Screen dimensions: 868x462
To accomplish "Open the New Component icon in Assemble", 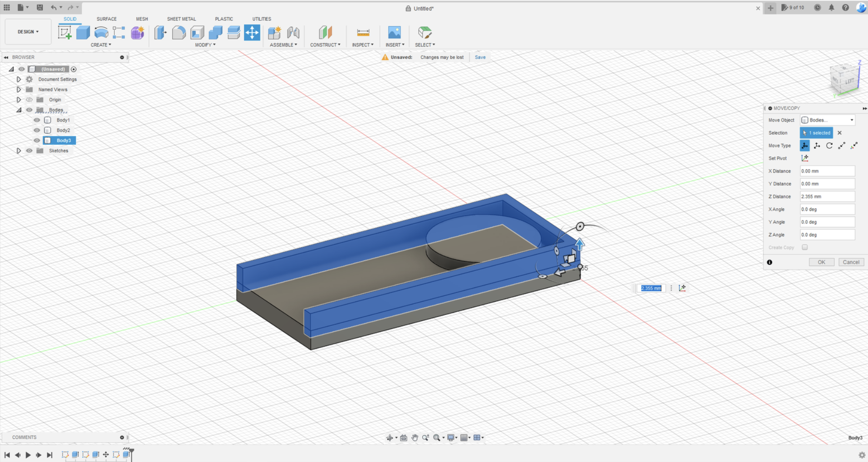I will point(274,33).
